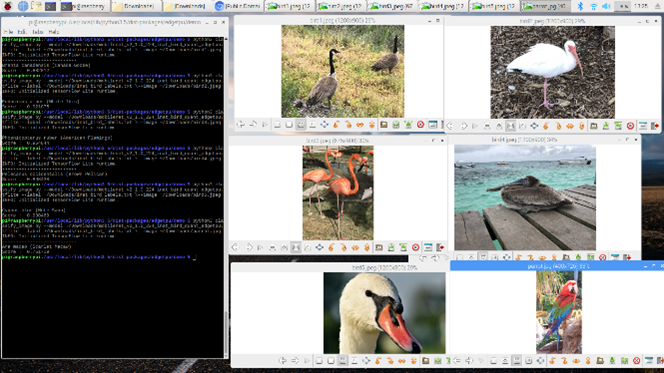Flip the swan bird5.jpeg image vertically
664x373 pixels.
click(414, 361)
